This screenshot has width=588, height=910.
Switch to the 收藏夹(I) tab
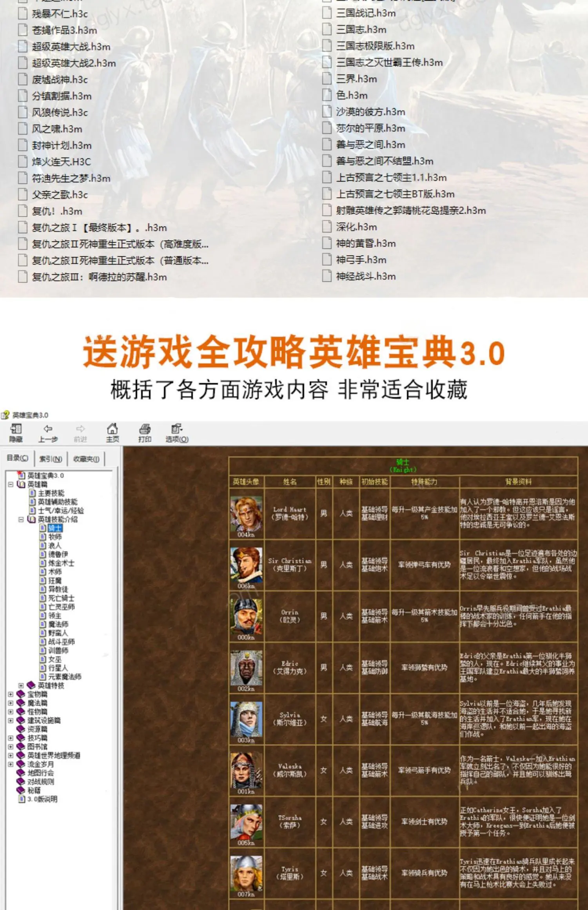[x=86, y=459]
